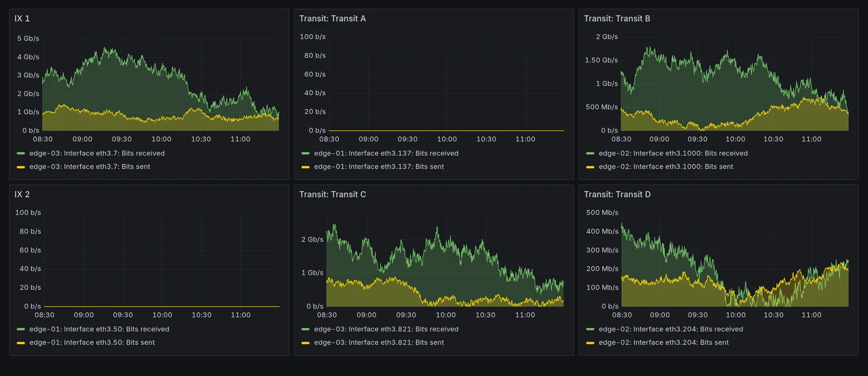The image size is (868, 376).
Task: Open the IX 2 panel title menu
Action: [x=22, y=194]
